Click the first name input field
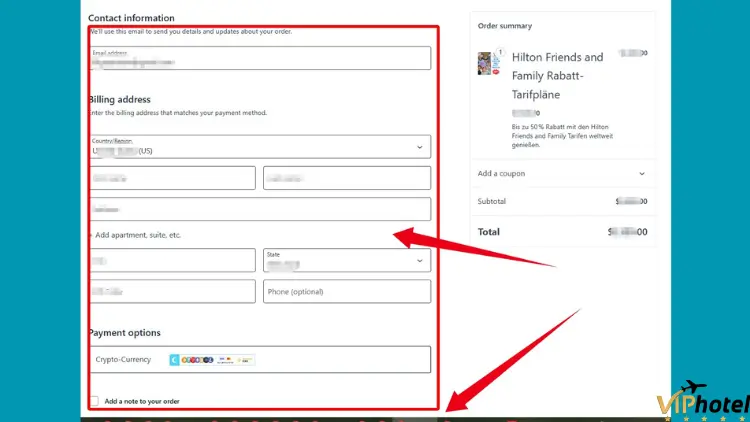 (173, 178)
